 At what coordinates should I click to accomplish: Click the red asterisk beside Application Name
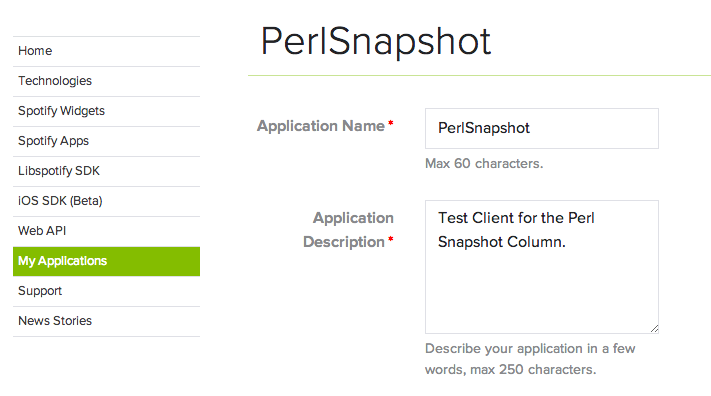[390, 122]
